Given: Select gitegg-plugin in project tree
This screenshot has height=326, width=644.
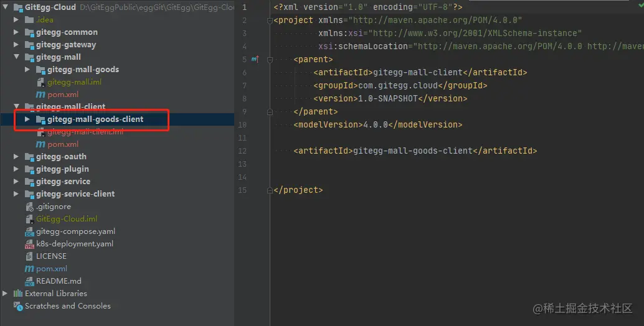Looking at the screenshot, I should [62, 169].
